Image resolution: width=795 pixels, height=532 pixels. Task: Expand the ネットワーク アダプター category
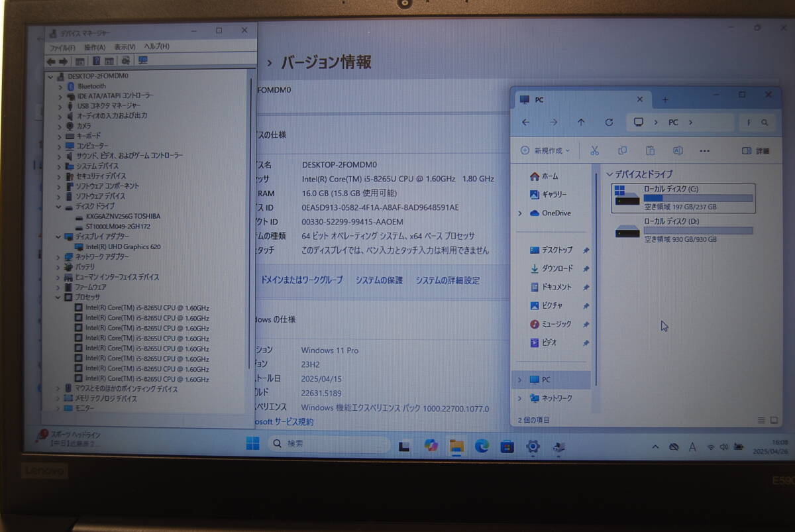click(59, 256)
